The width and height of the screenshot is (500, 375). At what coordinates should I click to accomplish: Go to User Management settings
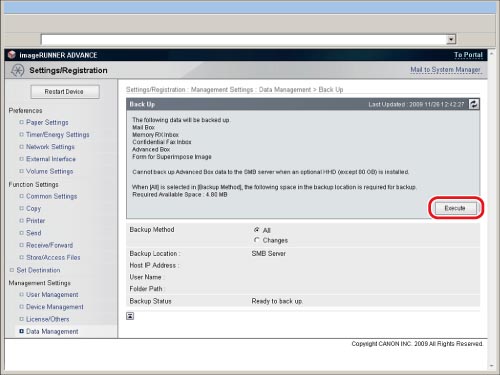[x=52, y=295]
